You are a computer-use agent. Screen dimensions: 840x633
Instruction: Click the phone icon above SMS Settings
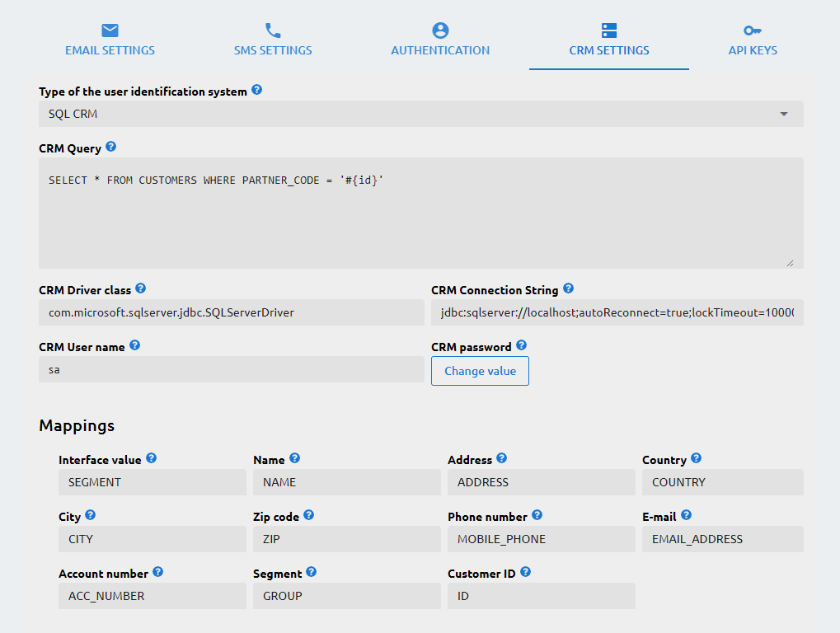click(273, 30)
